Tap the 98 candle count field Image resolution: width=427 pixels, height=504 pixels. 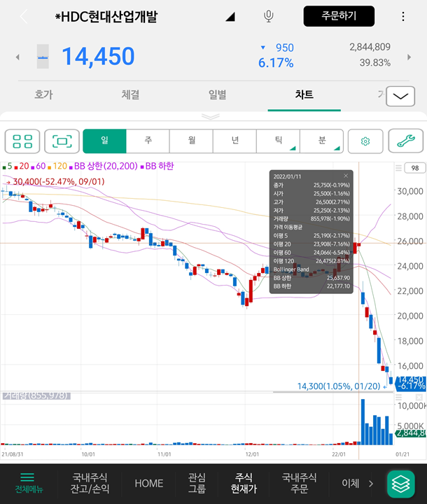pos(415,168)
